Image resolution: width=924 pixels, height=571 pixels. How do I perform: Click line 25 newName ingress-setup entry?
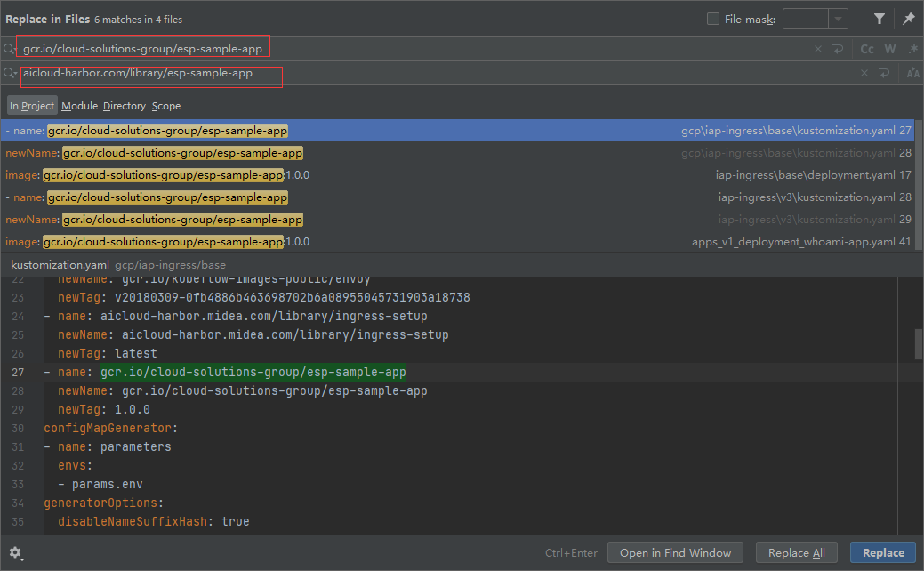[x=253, y=334]
